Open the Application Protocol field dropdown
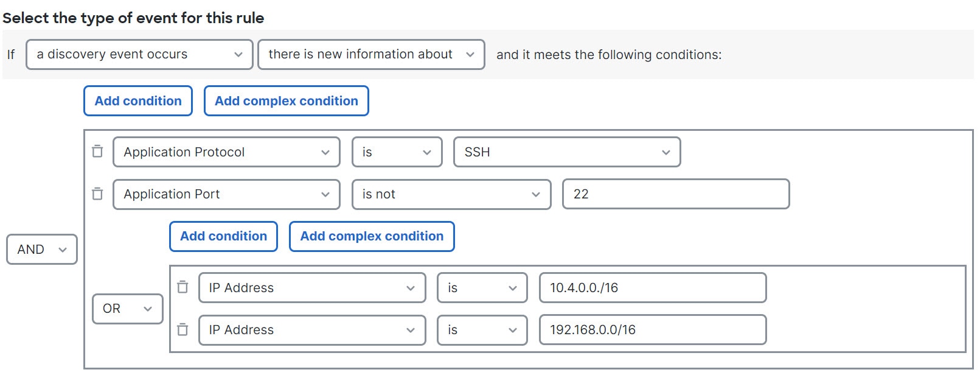 tap(226, 152)
